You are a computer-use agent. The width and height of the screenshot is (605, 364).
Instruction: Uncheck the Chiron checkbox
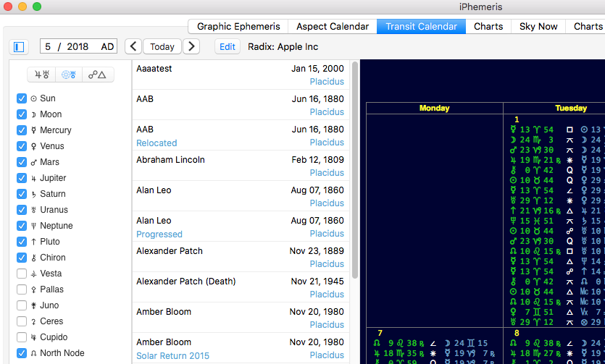pyautogui.click(x=22, y=258)
